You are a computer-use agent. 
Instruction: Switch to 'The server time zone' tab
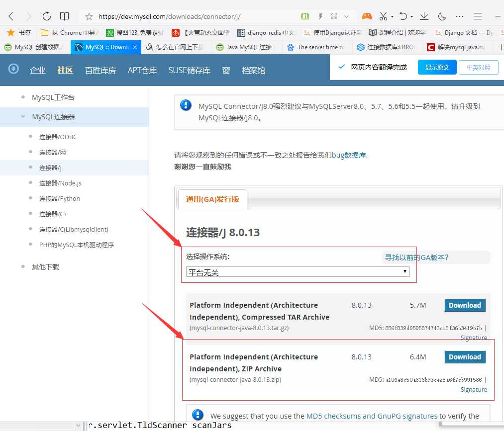tap(317, 47)
